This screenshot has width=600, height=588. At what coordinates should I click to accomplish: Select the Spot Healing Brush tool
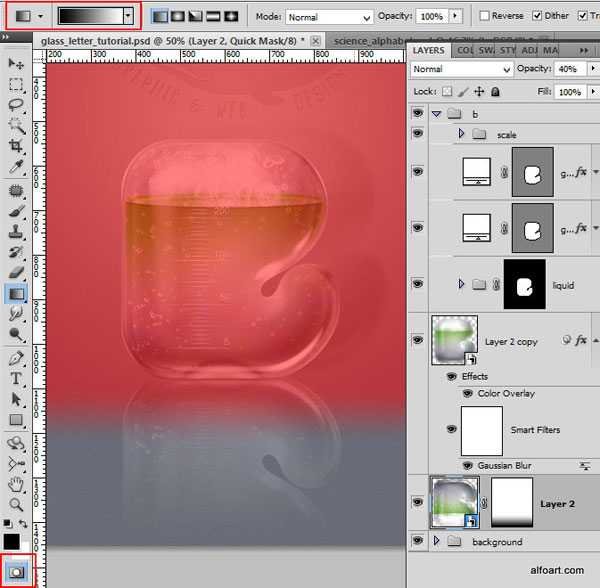point(16,190)
